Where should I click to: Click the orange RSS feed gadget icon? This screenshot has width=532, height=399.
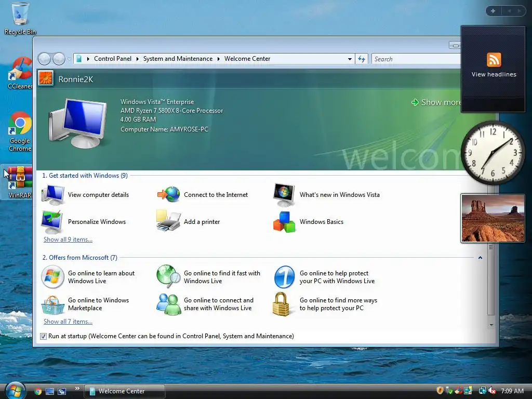coord(494,60)
